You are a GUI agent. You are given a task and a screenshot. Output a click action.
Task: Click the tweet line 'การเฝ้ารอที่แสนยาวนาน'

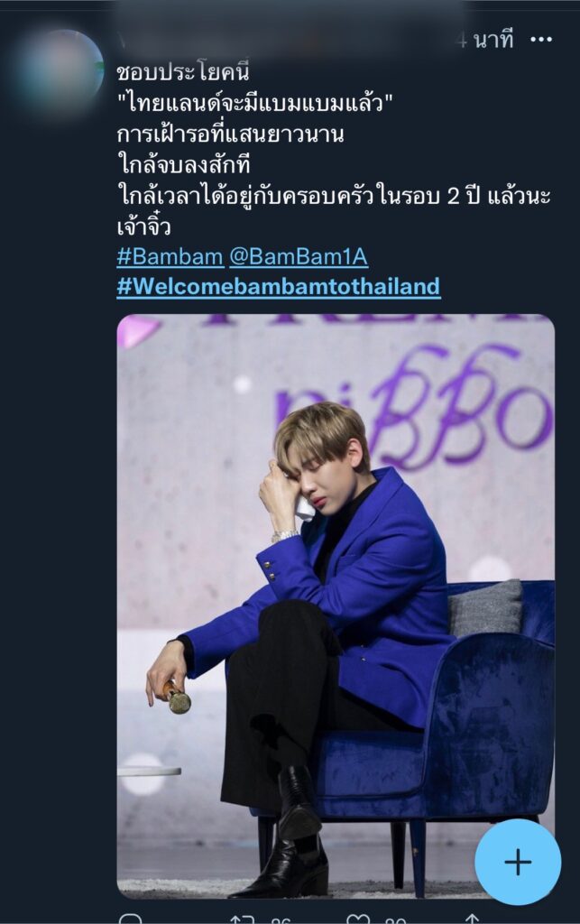[230, 134]
